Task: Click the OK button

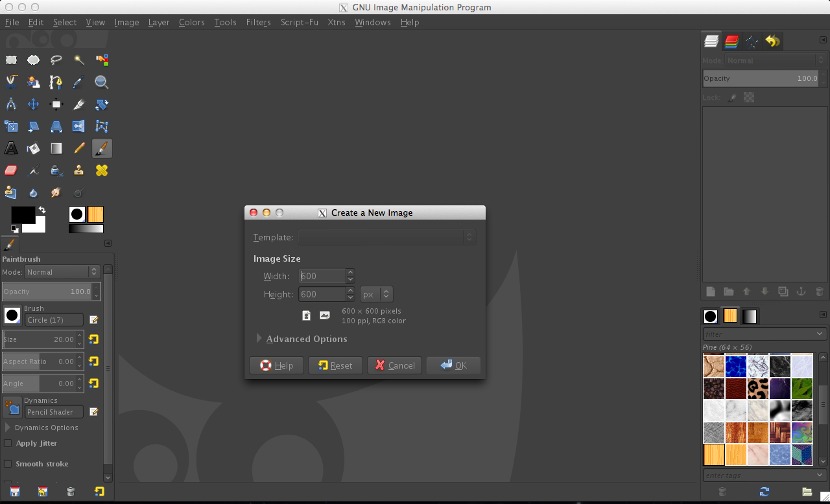Action: click(x=453, y=365)
